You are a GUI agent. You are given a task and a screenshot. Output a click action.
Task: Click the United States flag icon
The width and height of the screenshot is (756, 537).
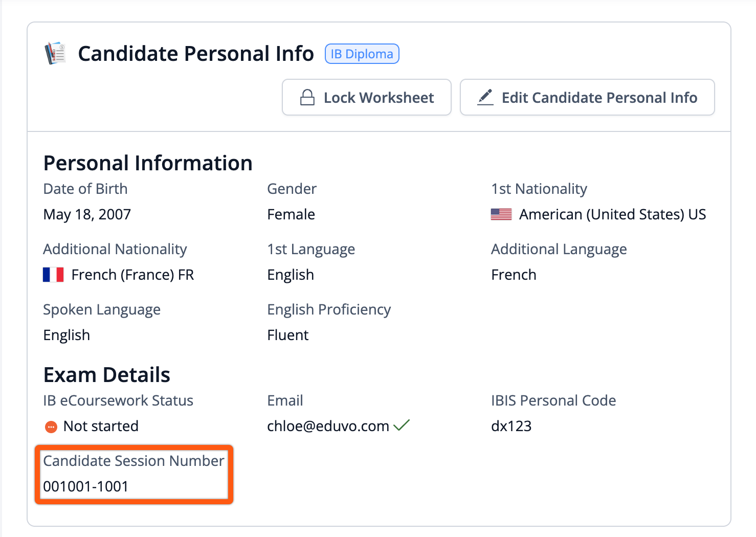point(501,214)
